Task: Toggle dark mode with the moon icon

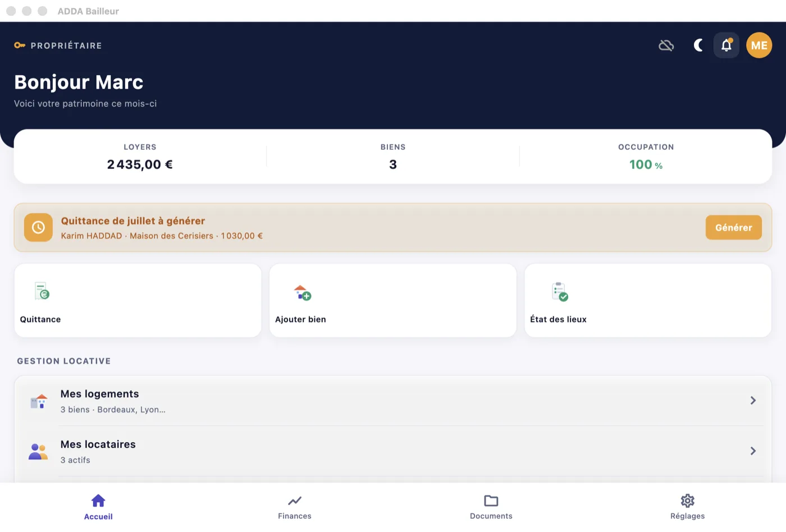Action: pyautogui.click(x=698, y=45)
